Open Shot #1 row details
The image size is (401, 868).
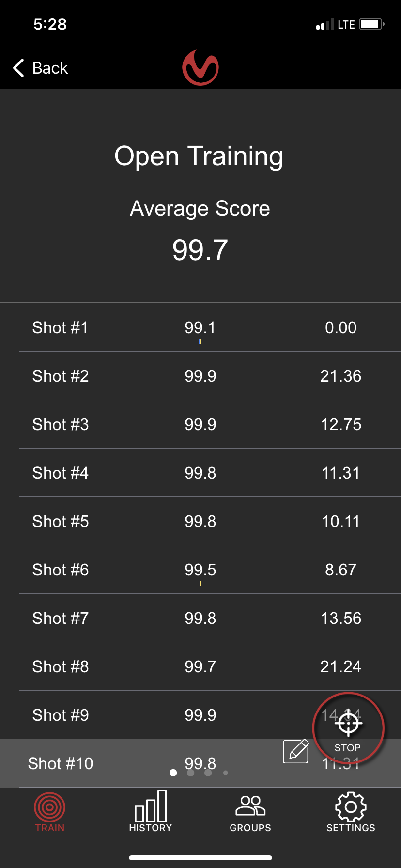tap(210, 327)
